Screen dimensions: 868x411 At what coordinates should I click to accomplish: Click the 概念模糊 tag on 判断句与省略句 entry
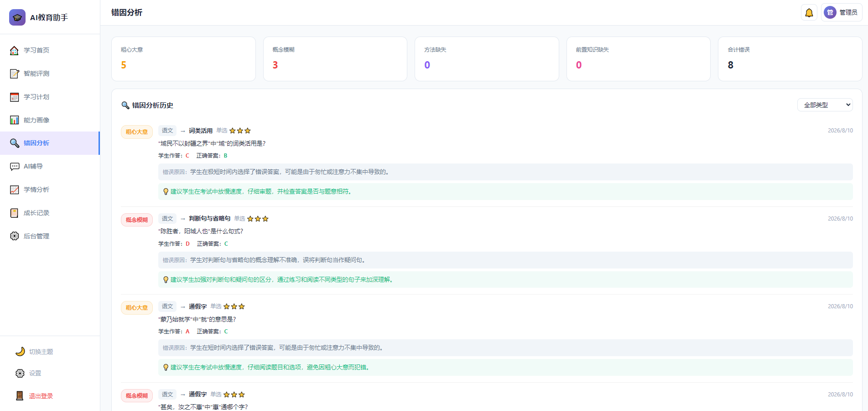[x=137, y=220]
